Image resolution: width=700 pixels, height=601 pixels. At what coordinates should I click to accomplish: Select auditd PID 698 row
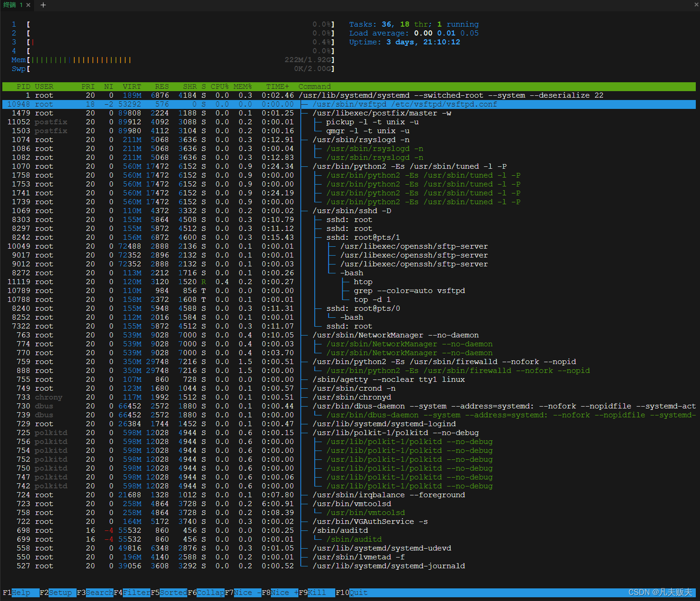(349, 530)
